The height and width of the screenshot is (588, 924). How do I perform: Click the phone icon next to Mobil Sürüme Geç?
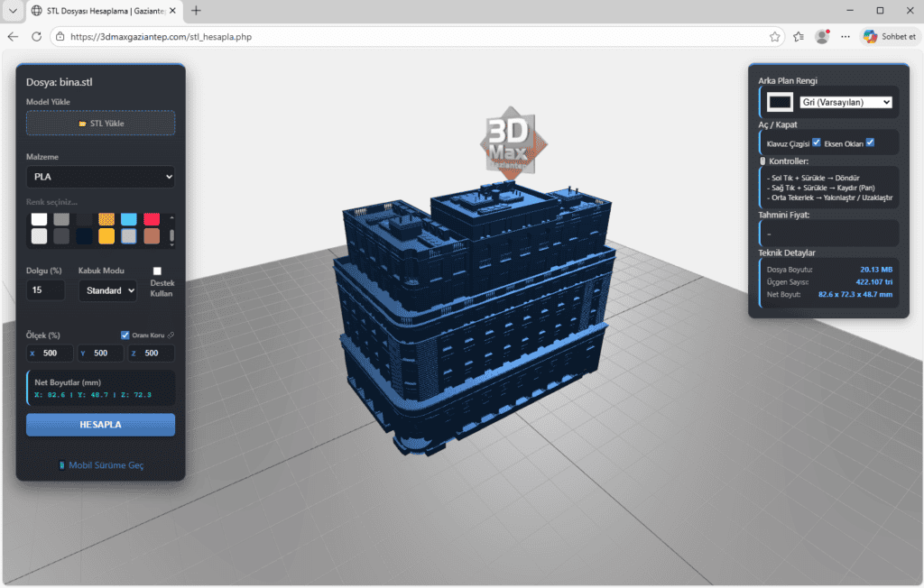61,465
